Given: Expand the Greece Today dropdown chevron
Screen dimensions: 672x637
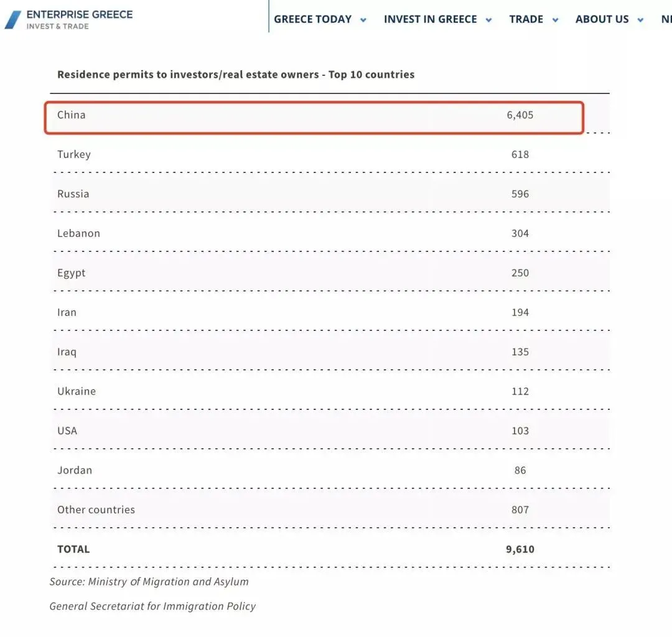Looking at the screenshot, I should coord(363,20).
